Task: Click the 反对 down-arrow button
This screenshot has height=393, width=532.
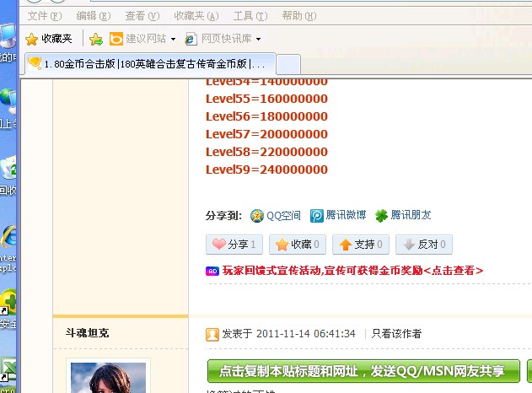Action: 424,245
